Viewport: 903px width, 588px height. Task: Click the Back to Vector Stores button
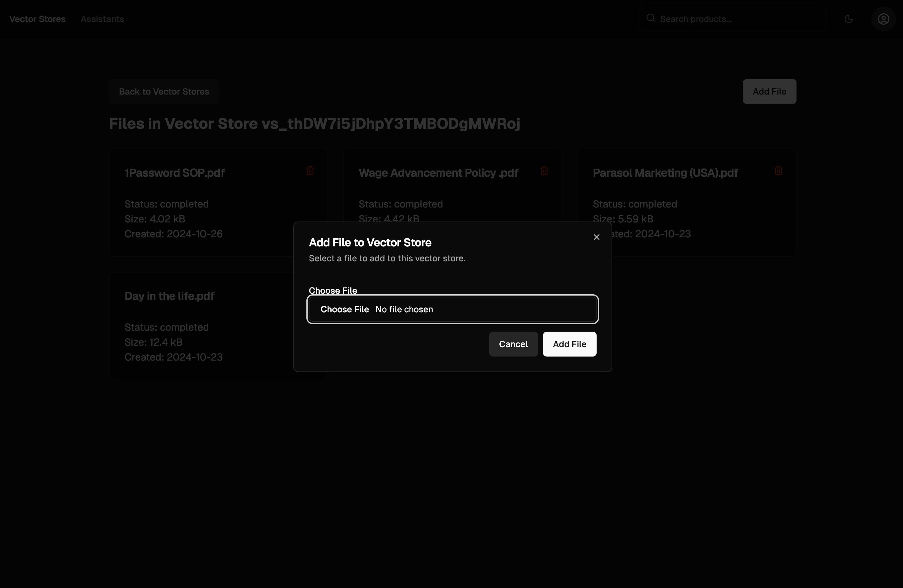(164, 91)
